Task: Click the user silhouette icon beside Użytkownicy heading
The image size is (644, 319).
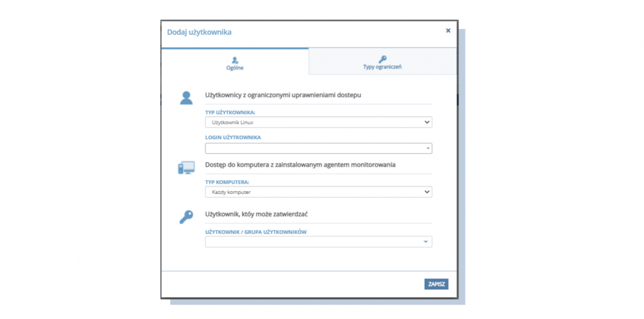Action: [x=186, y=98]
